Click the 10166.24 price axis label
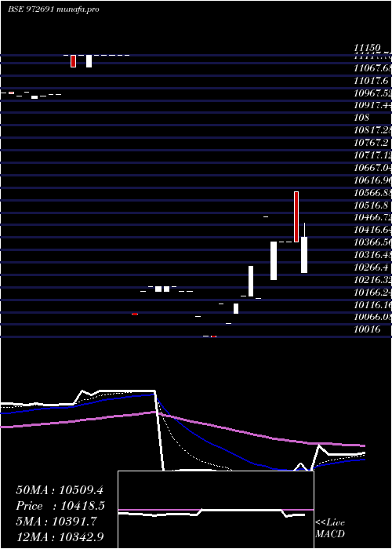The height and width of the screenshot is (549, 392). pos(372,293)
